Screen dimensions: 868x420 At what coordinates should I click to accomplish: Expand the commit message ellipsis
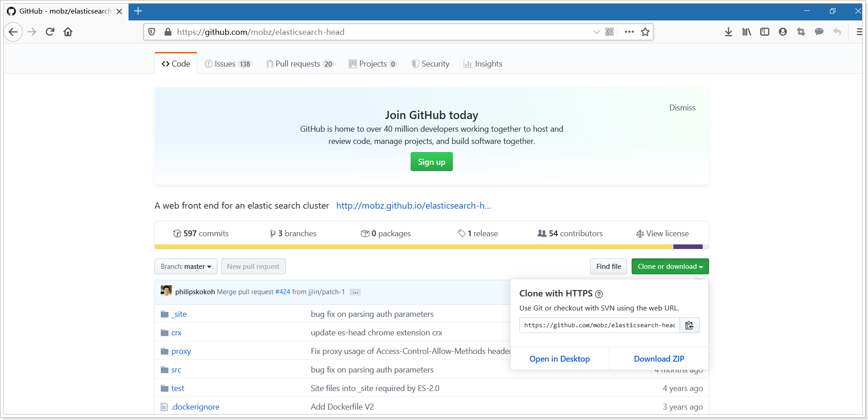coord(355,292)
